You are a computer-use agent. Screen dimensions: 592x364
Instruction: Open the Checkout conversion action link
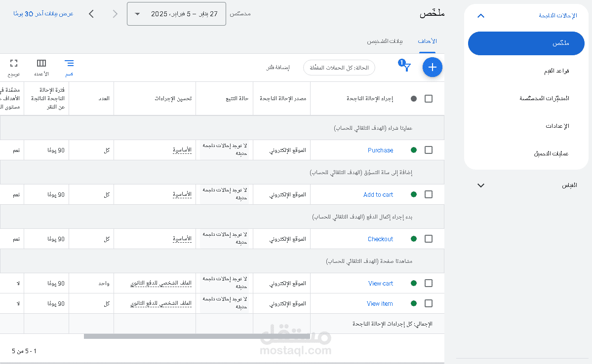[x=380, y=239]
